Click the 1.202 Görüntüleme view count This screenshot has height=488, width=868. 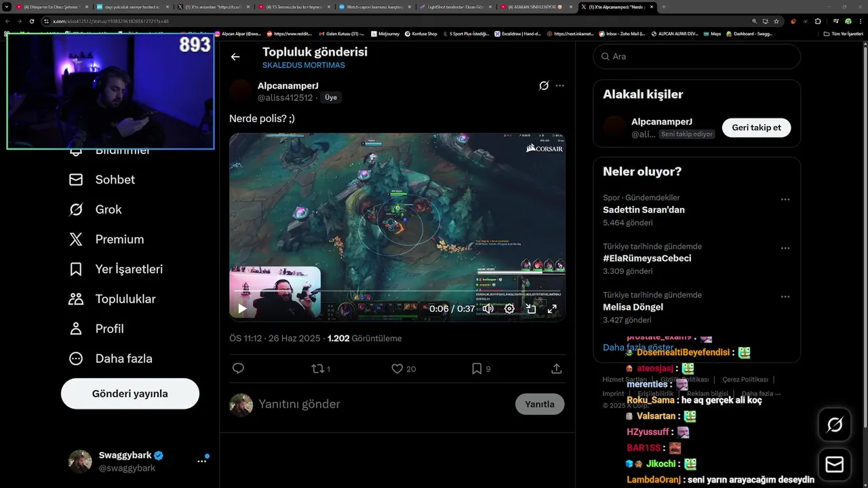tap(364, 338)
